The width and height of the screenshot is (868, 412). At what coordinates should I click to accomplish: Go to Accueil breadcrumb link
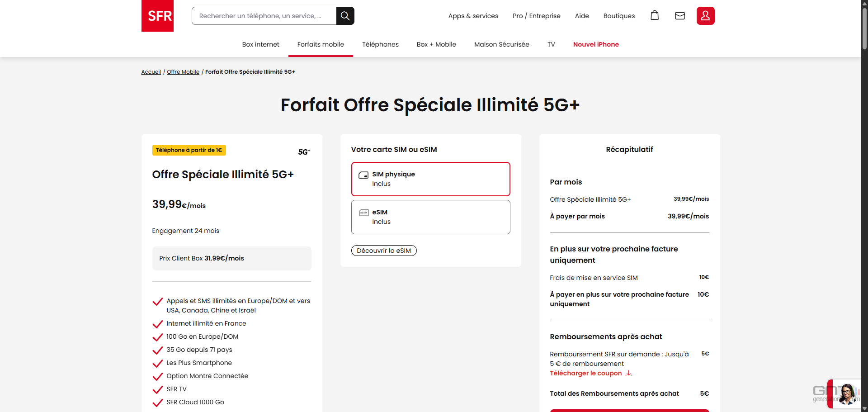151,72
